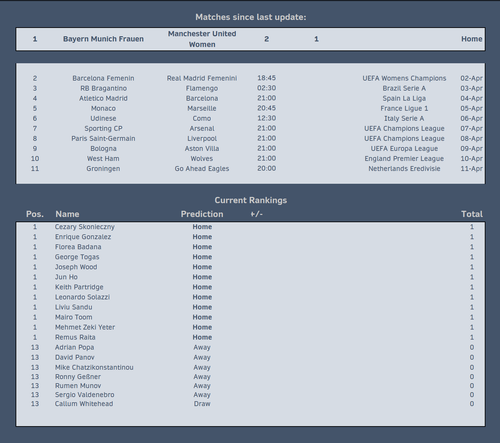Select 'Joseph Wood' in rankings
Viewport: 500px width, 443px height.
tap(76, 267)
